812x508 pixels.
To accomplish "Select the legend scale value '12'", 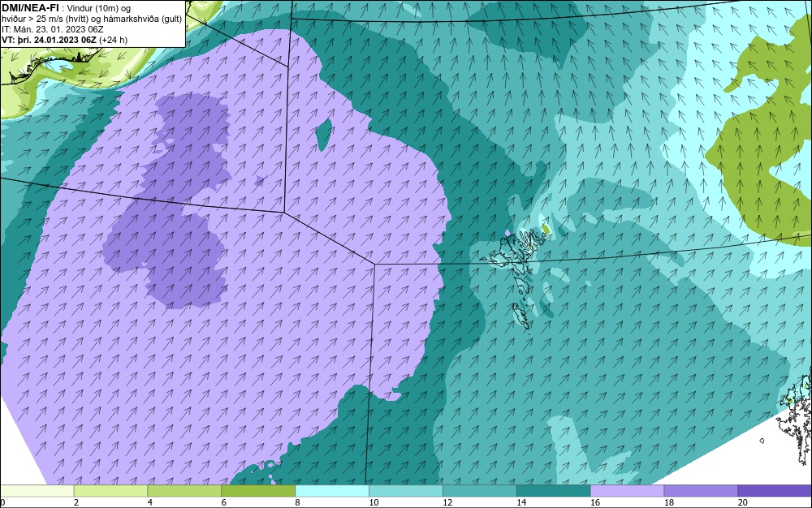I will tap(447, 502).
